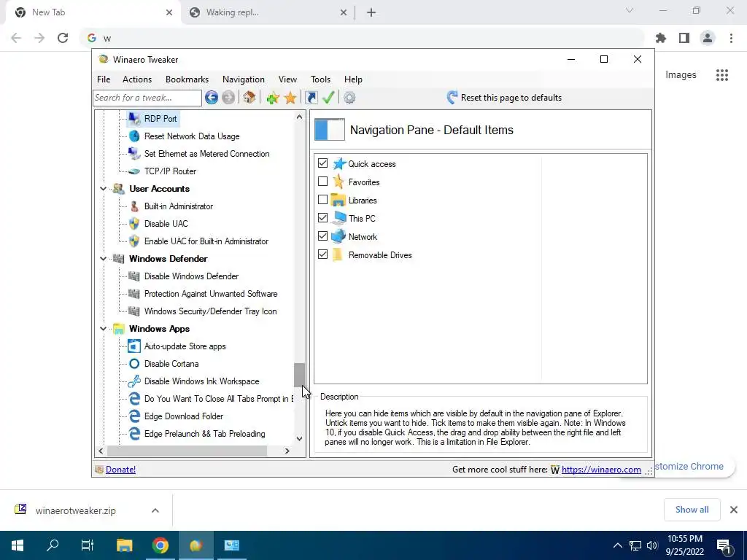Click the green checkmark toolbar icon

(x=328, y=98)
